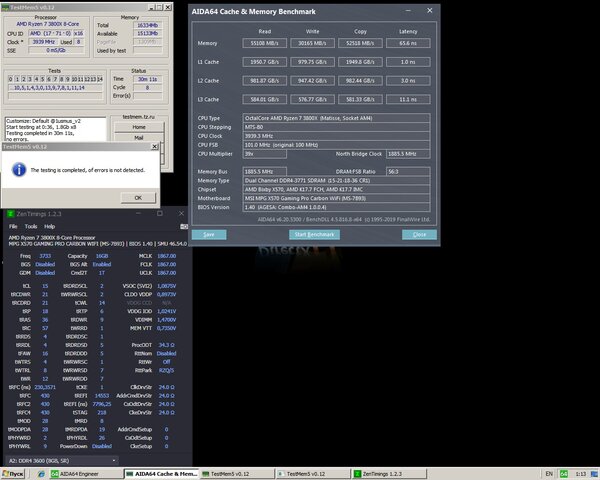Maximize the ZenTimings window

160,214
